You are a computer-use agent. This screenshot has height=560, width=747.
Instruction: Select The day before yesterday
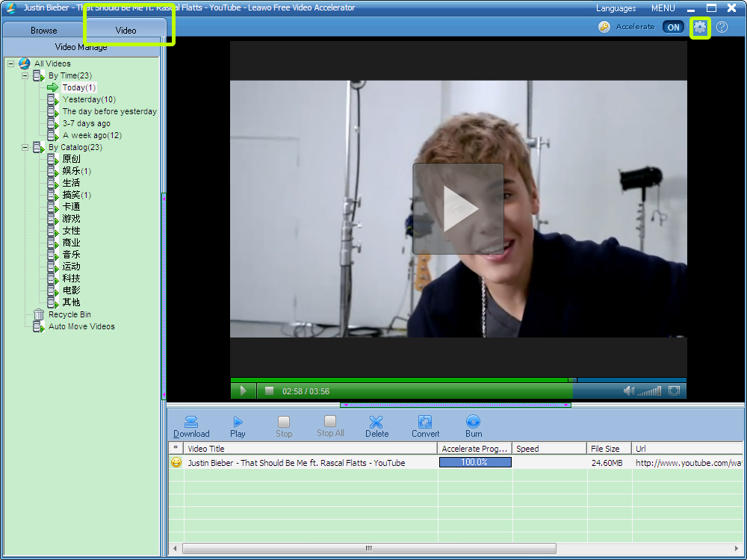[x=110, y=111]
